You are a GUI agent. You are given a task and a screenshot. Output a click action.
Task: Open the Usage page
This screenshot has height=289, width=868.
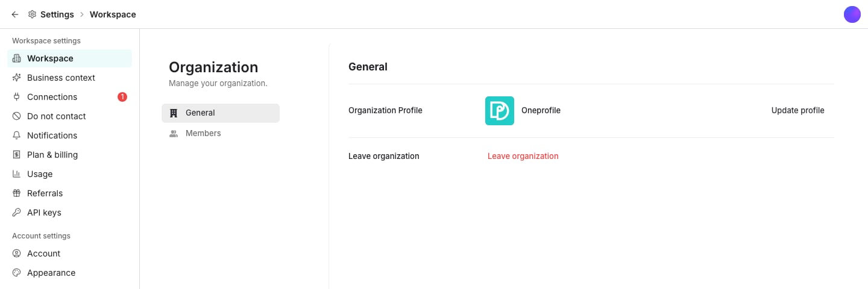click(x=69, y=174)
